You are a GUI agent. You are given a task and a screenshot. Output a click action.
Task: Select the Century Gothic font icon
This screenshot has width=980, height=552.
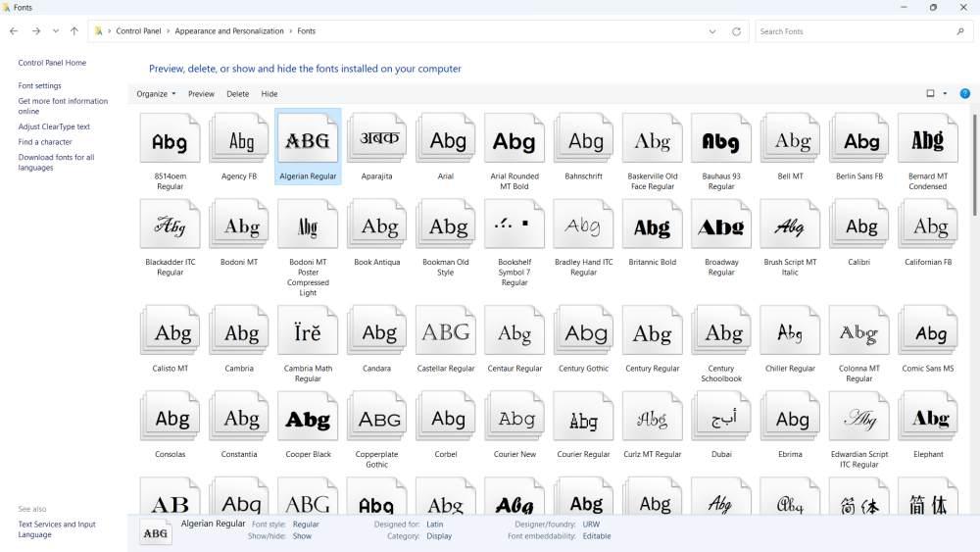584,330
